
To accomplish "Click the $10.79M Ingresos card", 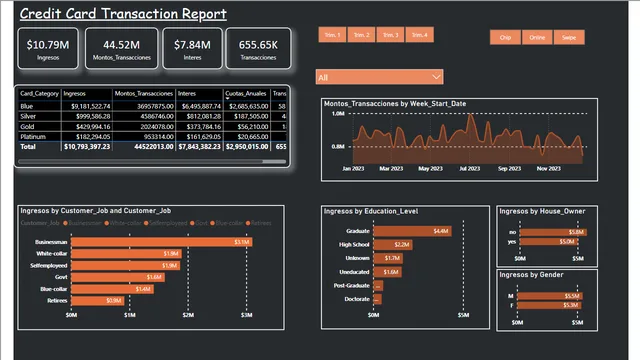I will pos(48,48).
